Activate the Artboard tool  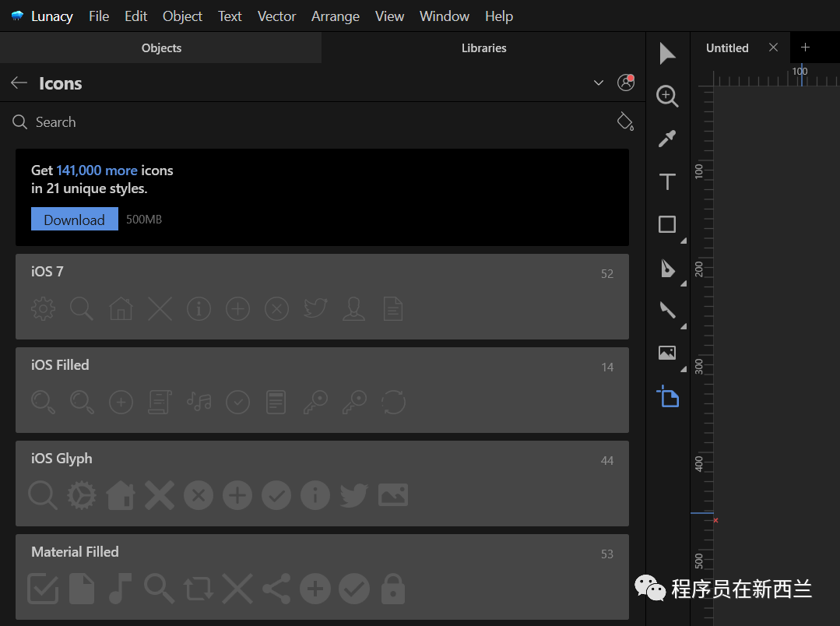[668, 396]
